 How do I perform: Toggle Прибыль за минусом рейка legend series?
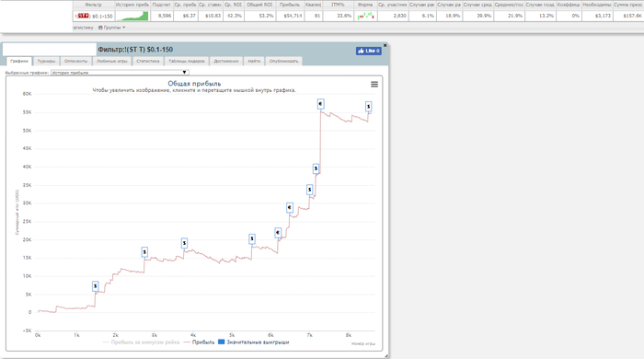click(141, 342)
